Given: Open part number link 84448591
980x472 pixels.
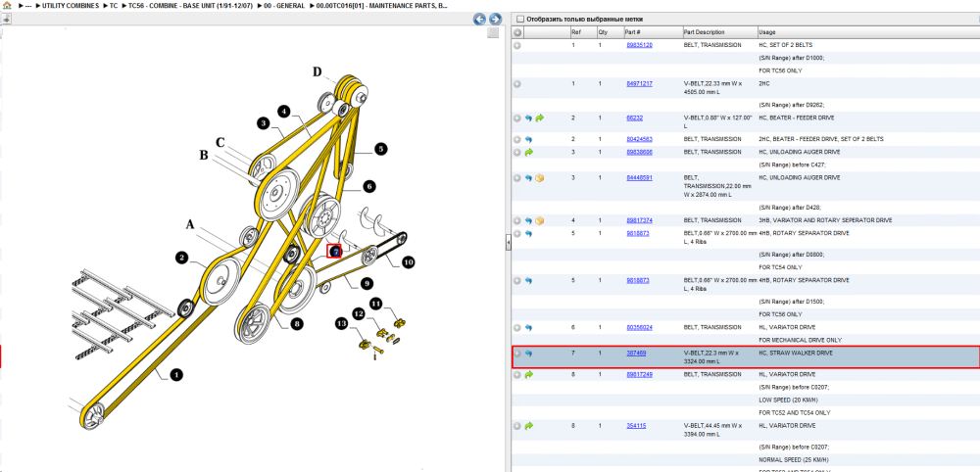Looking at the screenshot, I should [x=639, y=178].
